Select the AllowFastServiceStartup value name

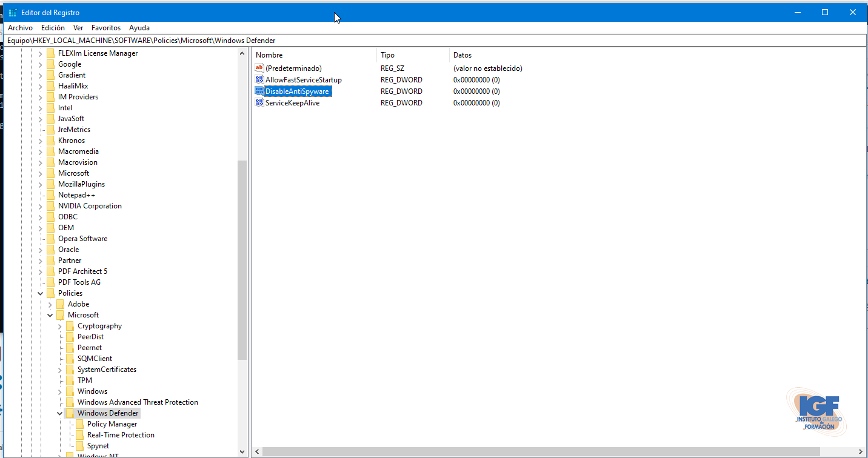point(304,80)
